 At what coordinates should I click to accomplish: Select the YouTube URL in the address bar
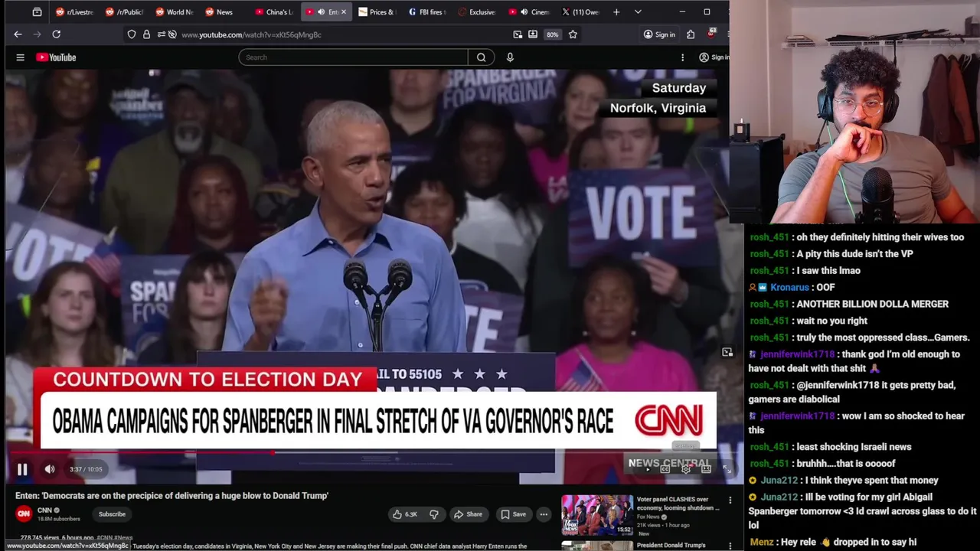point(251,34)
